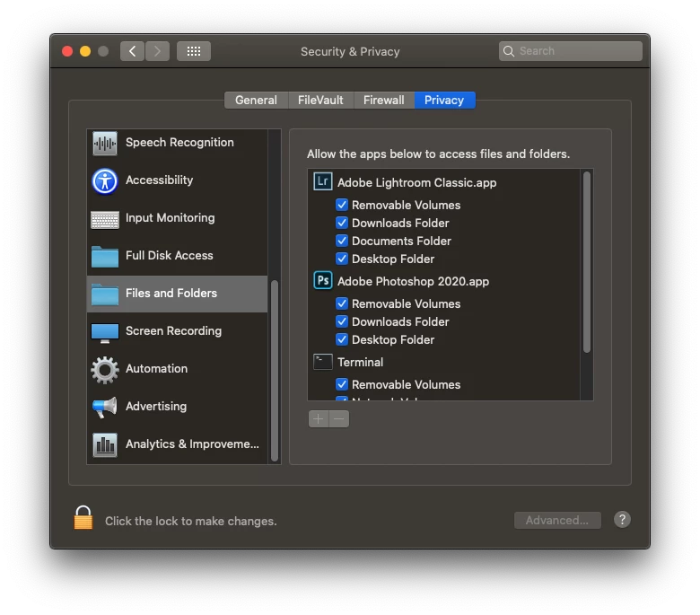Uncheck Documents Folder under Adobe Lightroom Classic
The width and height of the screenshot is (700, 615).
(x=342, y=241)
